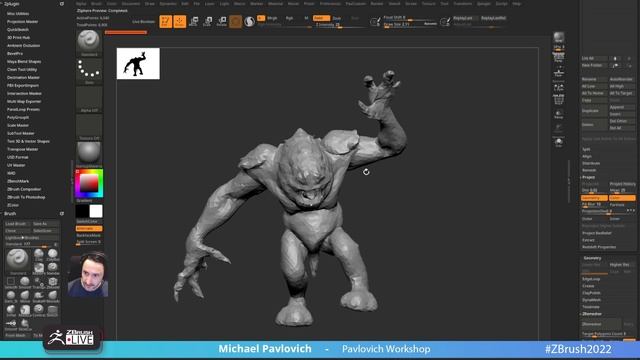Open the Texture Off selector

click(89, 127)
